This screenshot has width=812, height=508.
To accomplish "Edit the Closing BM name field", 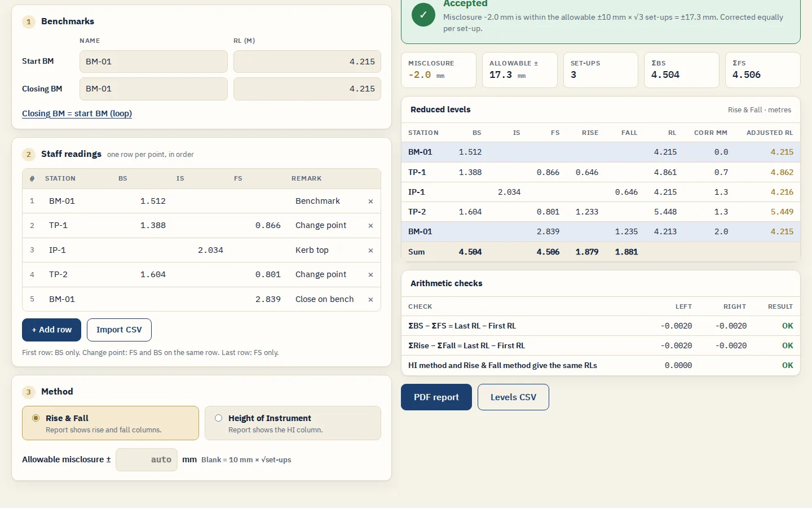I will pos(153,89).
